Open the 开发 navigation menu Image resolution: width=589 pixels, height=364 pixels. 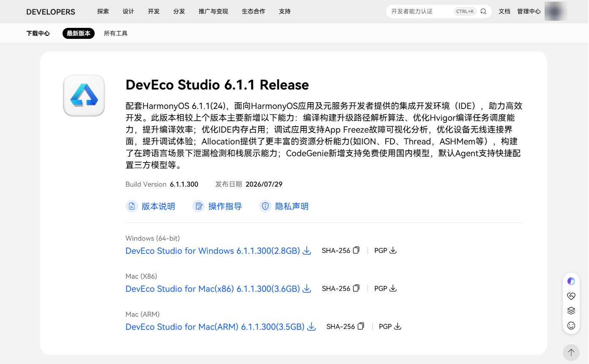point(154,11)
